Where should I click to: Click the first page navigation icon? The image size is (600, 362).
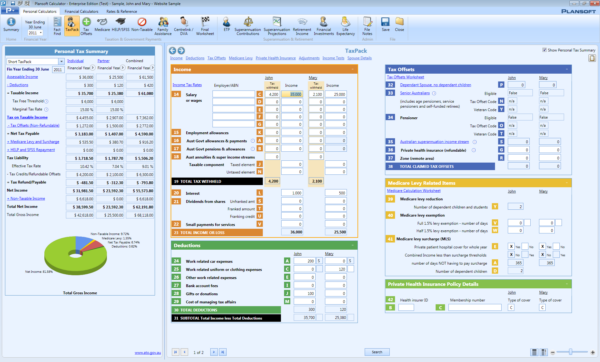(176, 352)
